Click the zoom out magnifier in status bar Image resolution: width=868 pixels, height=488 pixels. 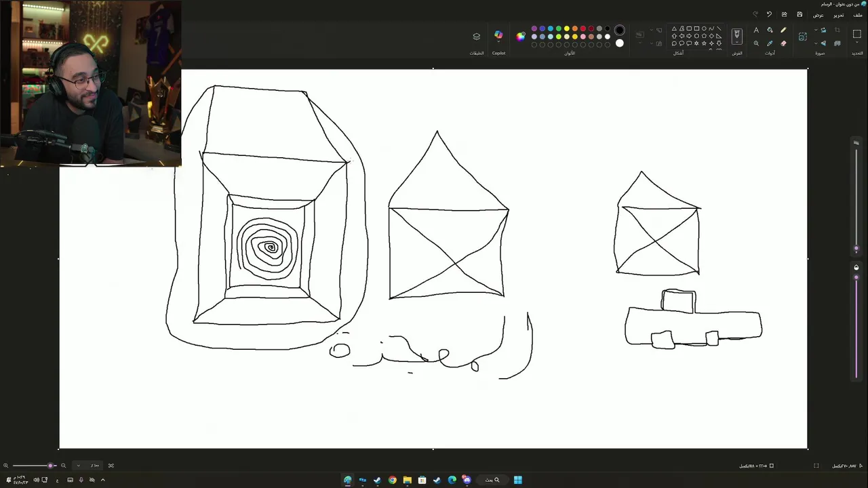tap(63, 466)
